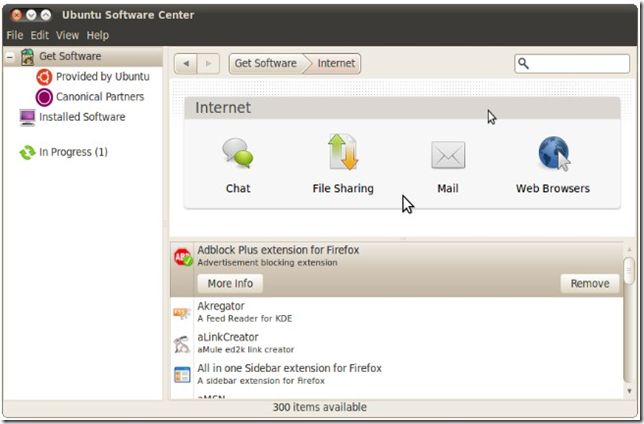
Task: Click 'aMule ed2k link creator' description
Action: pos(246,350)
